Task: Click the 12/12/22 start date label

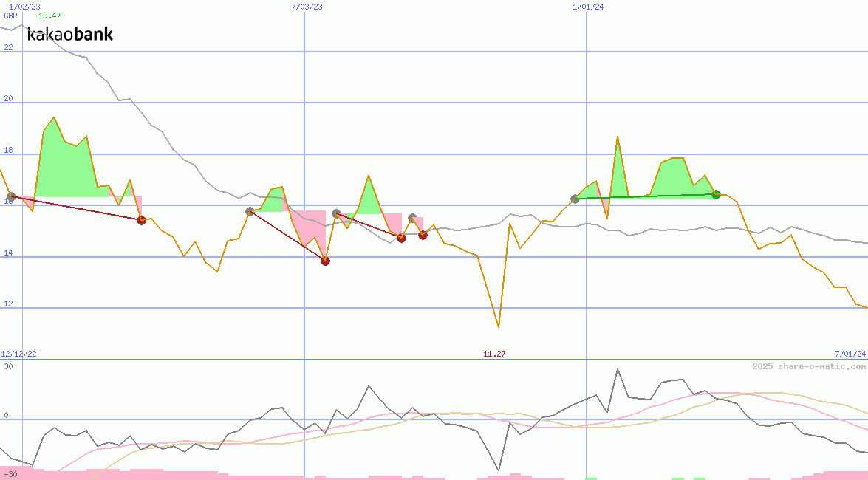Action: click(18, 354)
